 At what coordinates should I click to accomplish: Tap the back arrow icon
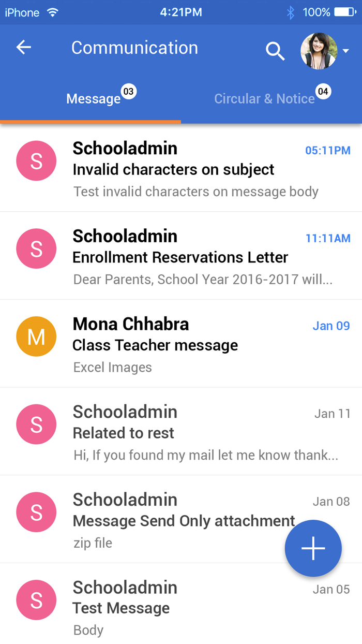(24, 48)
